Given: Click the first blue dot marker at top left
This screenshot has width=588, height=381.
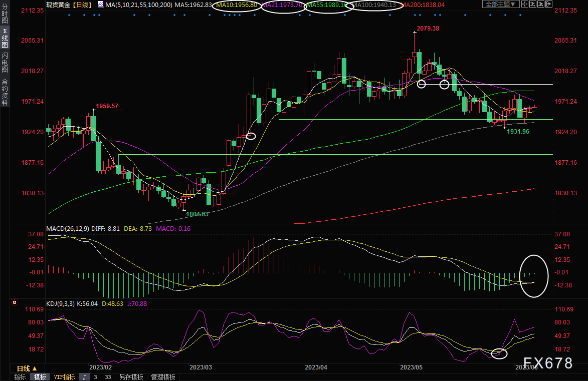Looking at the screenshot, I should coord(69,15).
